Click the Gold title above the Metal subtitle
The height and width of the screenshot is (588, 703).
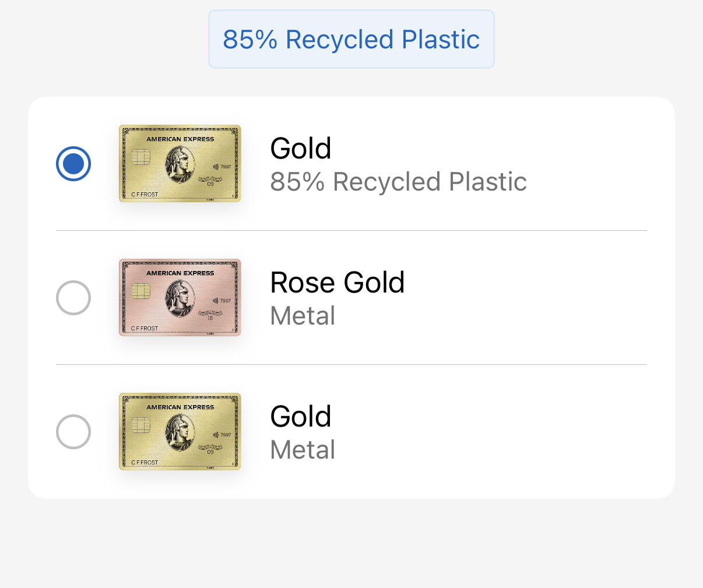click(x=301, y=417)
